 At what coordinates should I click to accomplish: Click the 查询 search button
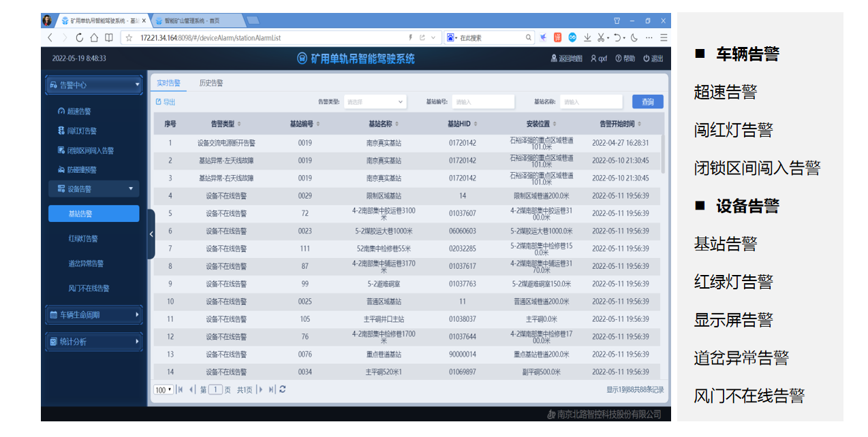[647, 102]
